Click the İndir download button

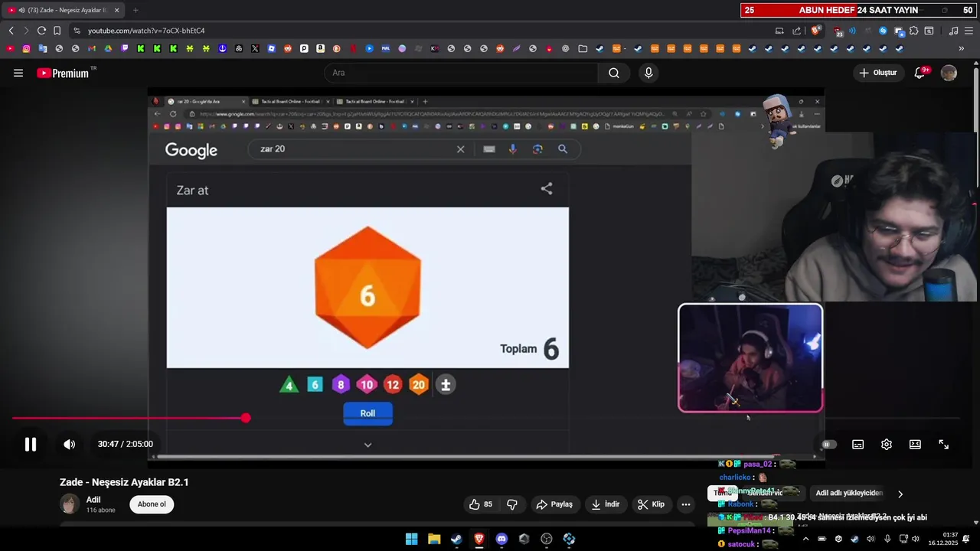pyautogui.click(x=606, y=504)
